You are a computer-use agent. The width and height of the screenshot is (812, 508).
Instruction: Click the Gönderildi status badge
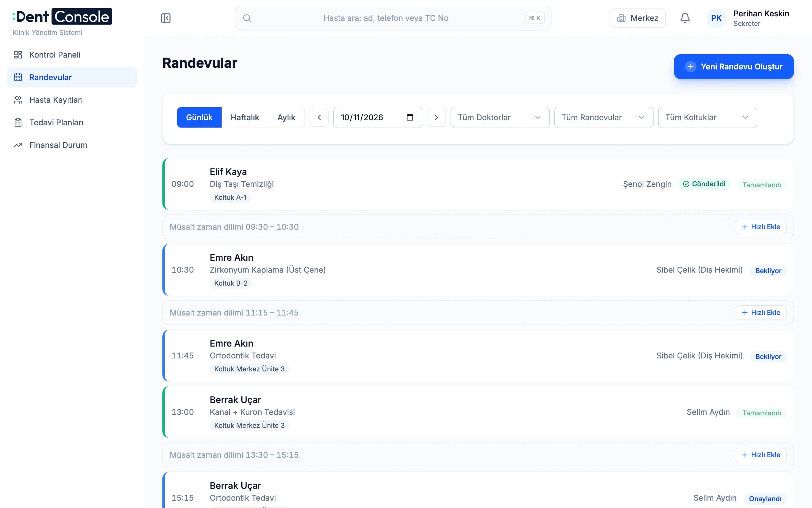coord(704,184)
